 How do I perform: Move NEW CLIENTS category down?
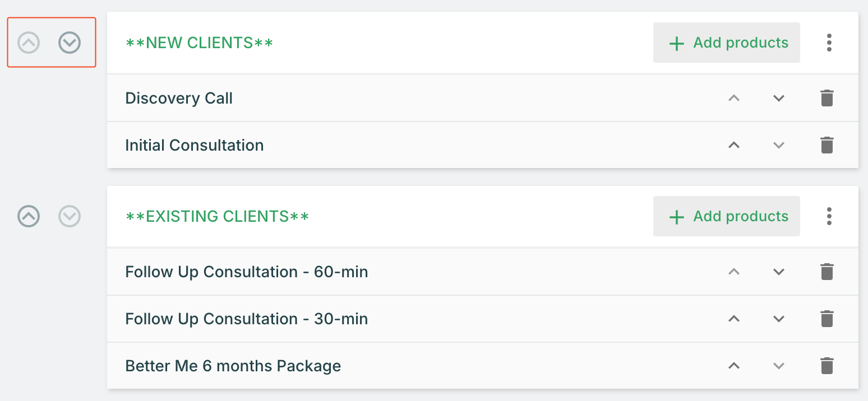pyautogui.click(x=70, y=43)
